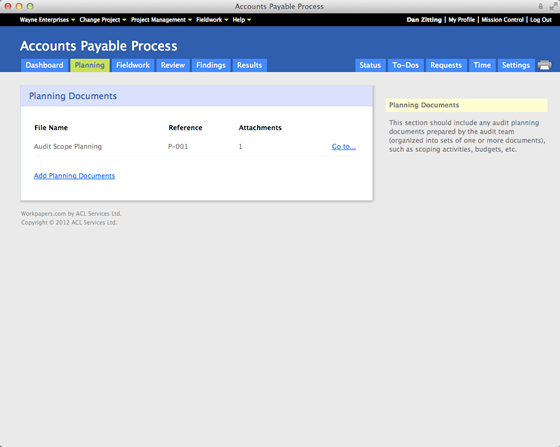Image resolution: width=560 pixels, height=447 pixels.
Task: Click the Workpapers.com footer text
Action: (71, 214)
